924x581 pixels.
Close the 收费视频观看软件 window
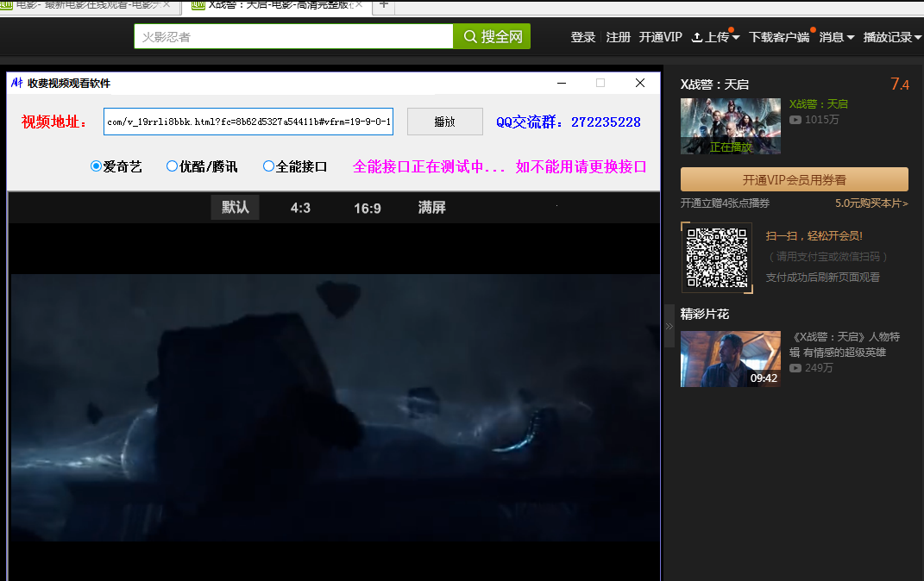(x=640, y=83)
